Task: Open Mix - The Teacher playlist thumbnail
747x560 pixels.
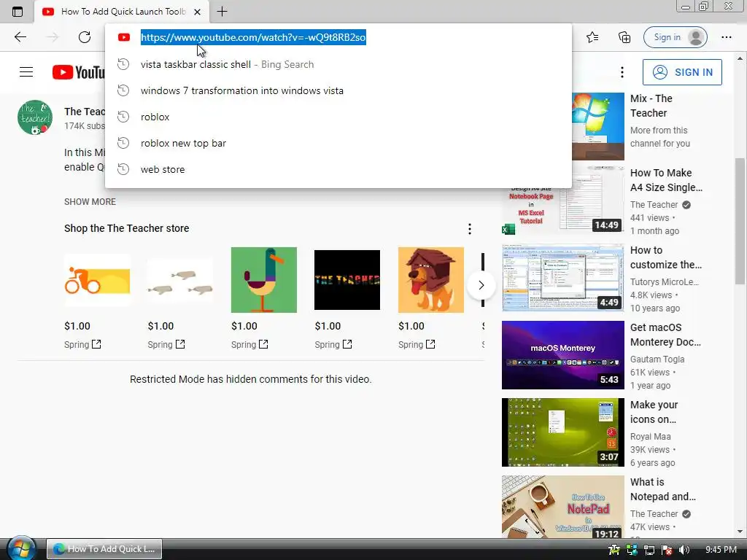Action: (598, 126)
